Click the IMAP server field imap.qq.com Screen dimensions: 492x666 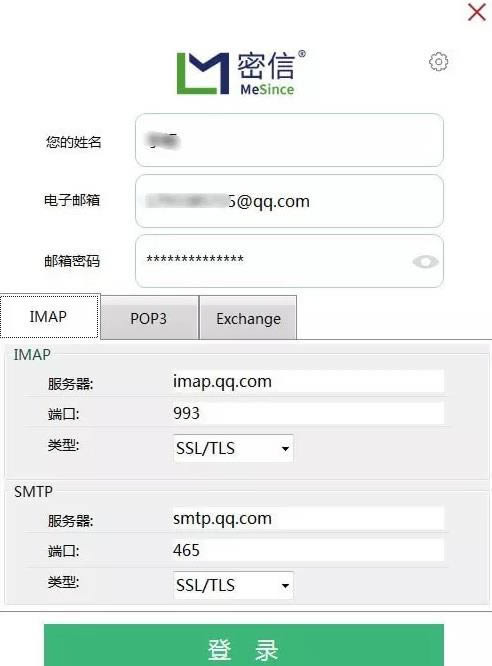(x=308, y=381)
